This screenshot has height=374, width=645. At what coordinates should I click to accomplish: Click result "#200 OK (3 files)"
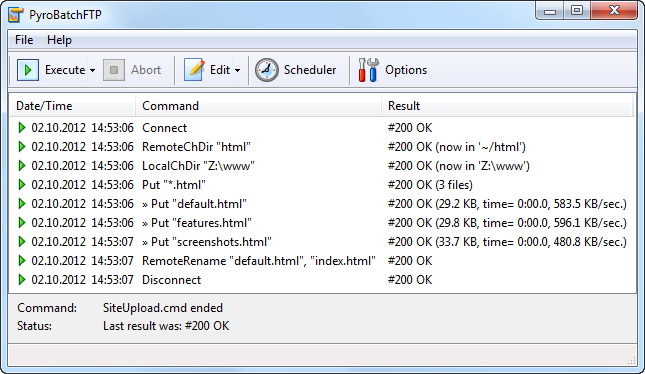pyautogui.click(x=430, y=185)
